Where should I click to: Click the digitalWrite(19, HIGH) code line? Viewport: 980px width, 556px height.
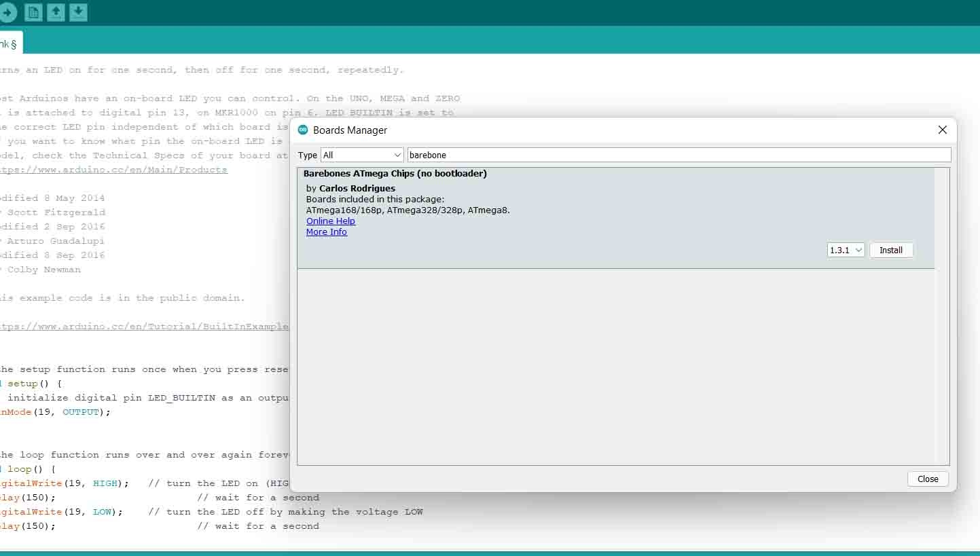click(64, 483)
